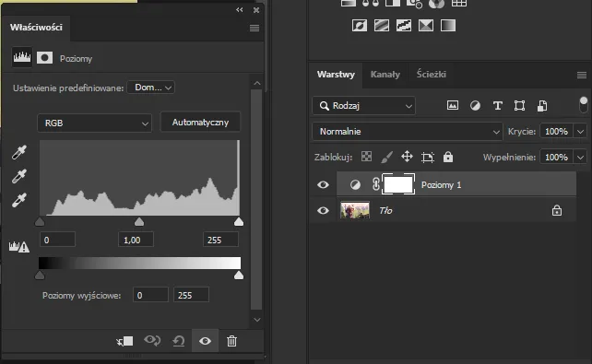Select the white point eyedropper
The image size is (592, 364).
tap(18, 200)
